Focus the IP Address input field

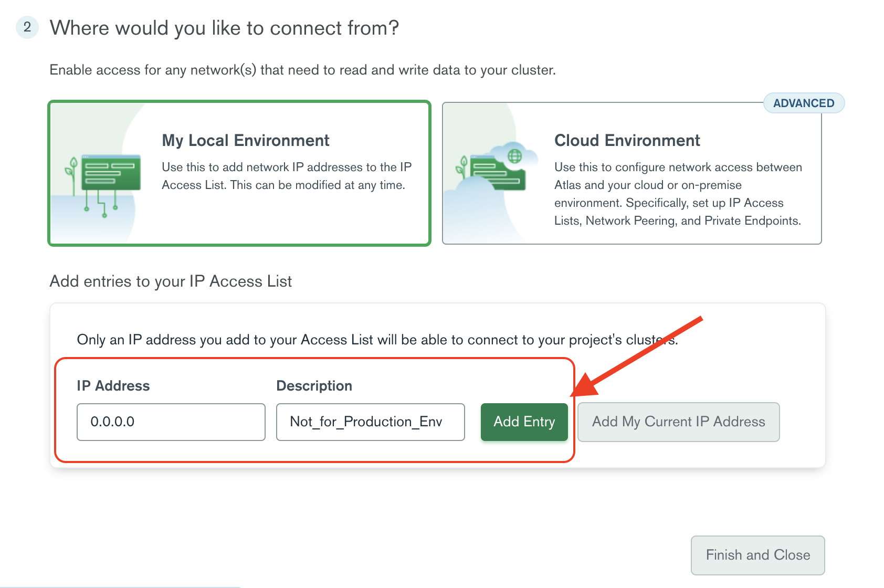[x=171, y=422]
